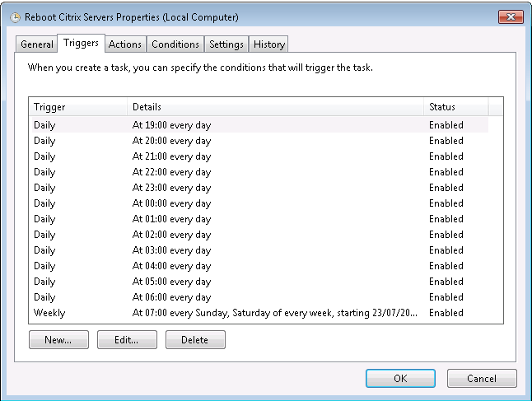This screenshot has width=532, height=401.
Task: Select the 'At 07:00 every Sunday, Saturday' trigger
Action: pos(259,312)
